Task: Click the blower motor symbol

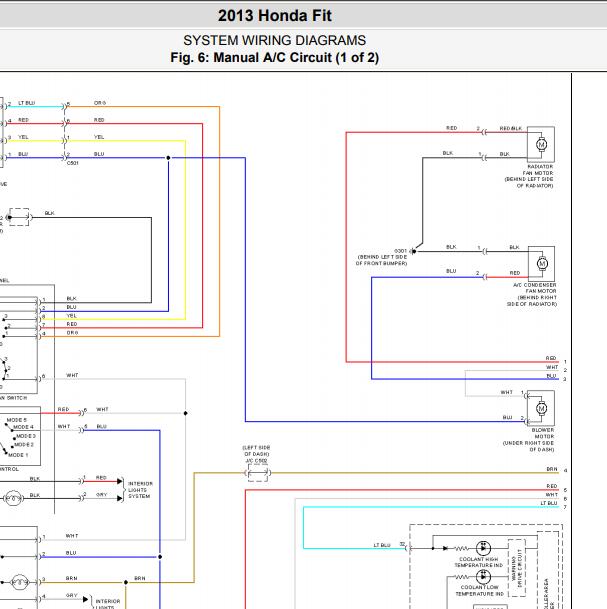Action: [541, 408]
